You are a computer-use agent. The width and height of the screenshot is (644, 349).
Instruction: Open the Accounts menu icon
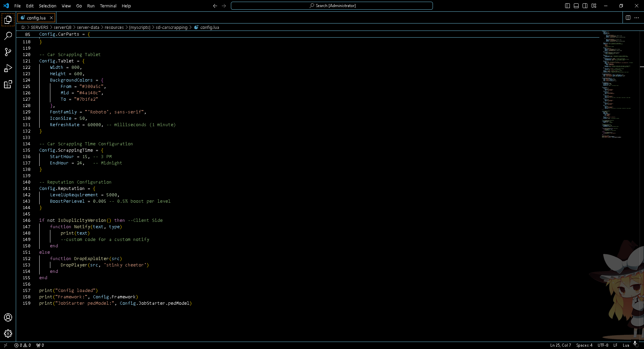(8, 317)
